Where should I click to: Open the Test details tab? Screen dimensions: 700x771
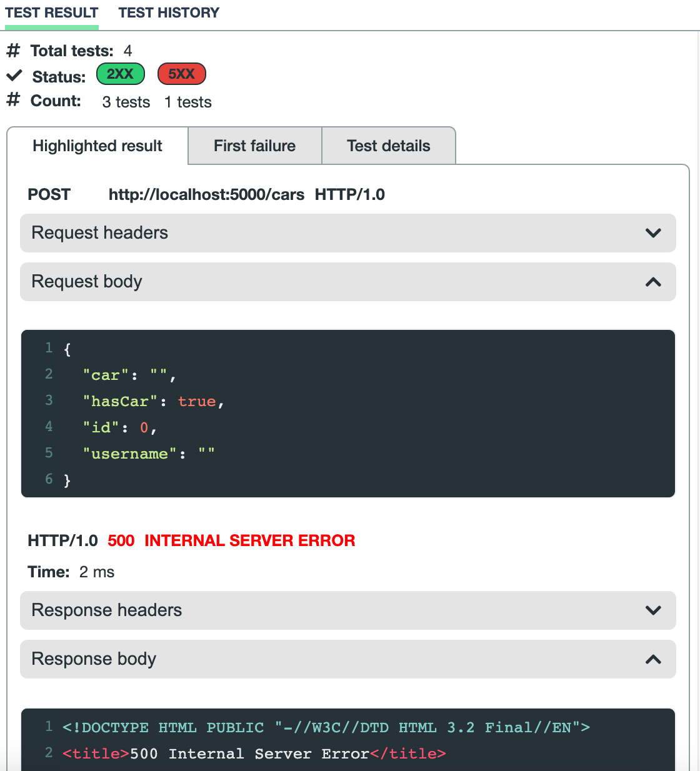(388, 146)
